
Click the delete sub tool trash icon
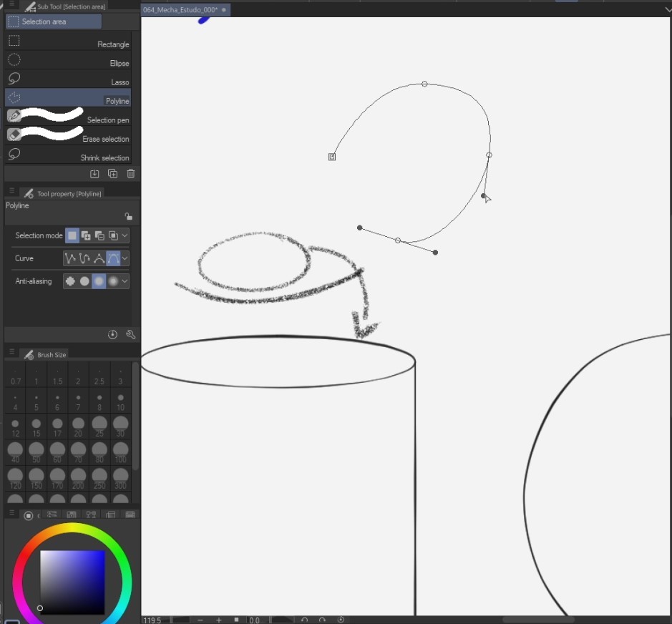[131, 174]
